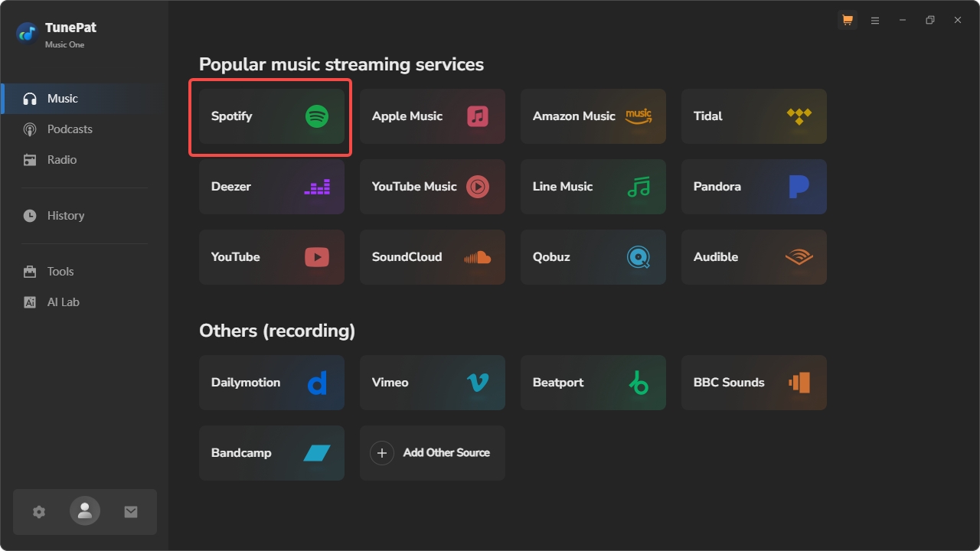Select the Spotify music service

click(270, 116)
